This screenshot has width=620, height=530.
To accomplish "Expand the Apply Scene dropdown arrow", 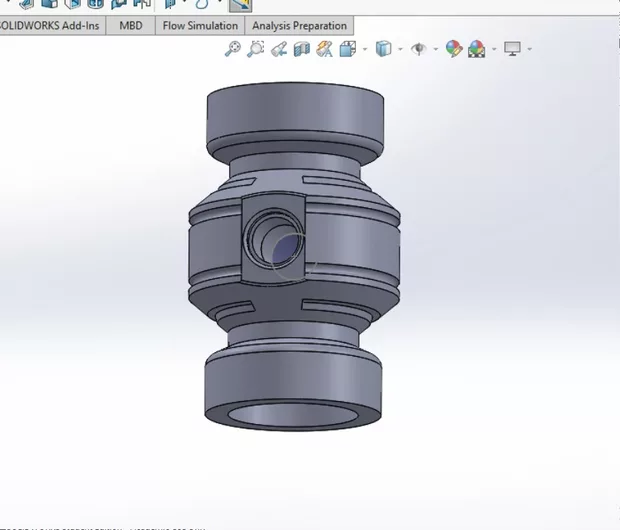I will tap(494, 48).
